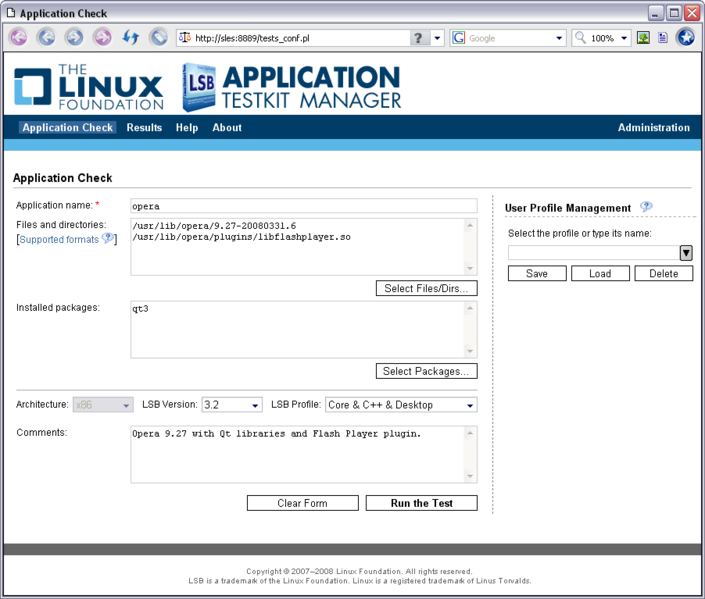The height and width of the screenshot is (599, 705).
Task: Open the LSB Version dropdown
Action: click(232, 405)
